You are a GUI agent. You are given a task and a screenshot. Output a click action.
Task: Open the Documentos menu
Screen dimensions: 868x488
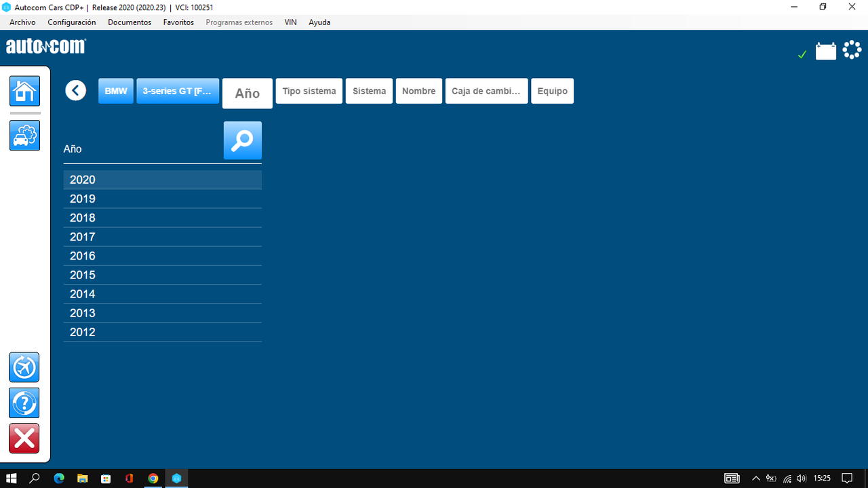click(130, 22)
